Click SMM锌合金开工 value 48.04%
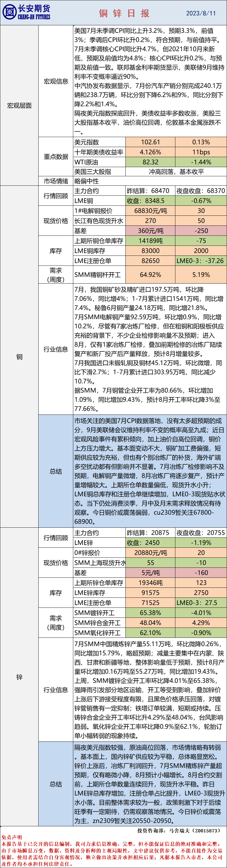Image resolution: width=227 pixels, height=868 pixels. pyautogui.click(x=150, y=623)
